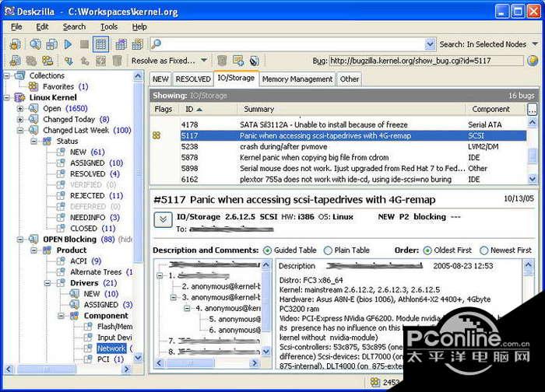Select the Network component tree item
Screen dimensions: 545x392
(x=111, y=348)
